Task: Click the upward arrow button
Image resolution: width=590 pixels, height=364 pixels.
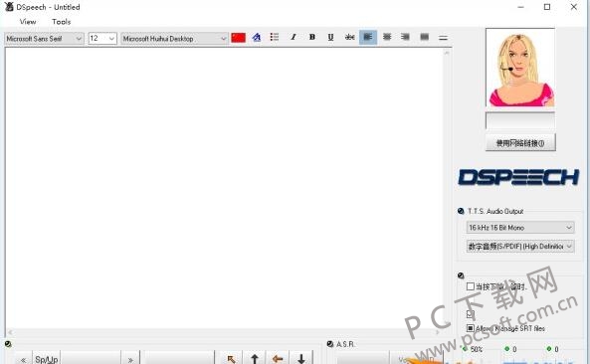Action: tap(255, 358)
